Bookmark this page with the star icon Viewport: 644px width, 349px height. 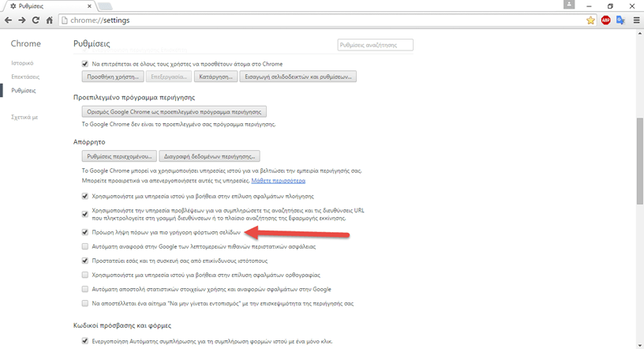pos(590,21)
